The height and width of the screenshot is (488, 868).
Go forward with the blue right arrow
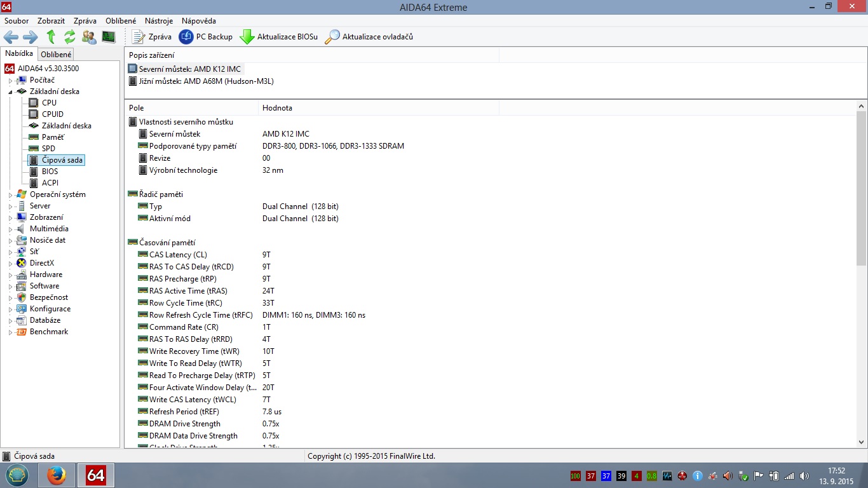tap(31, 37)
